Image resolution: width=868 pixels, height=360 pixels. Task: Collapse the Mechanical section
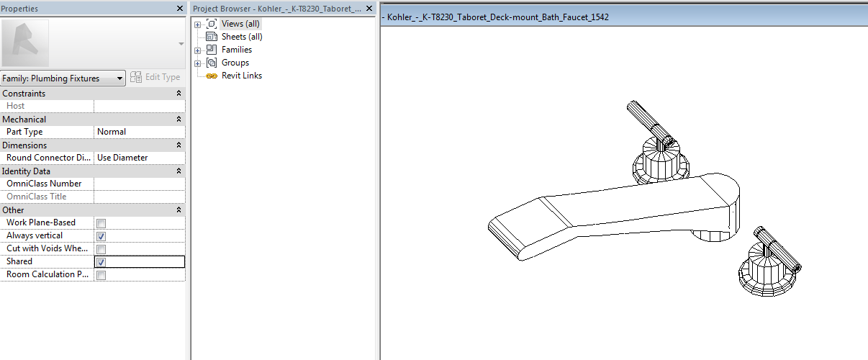click(x=178, y=120)
